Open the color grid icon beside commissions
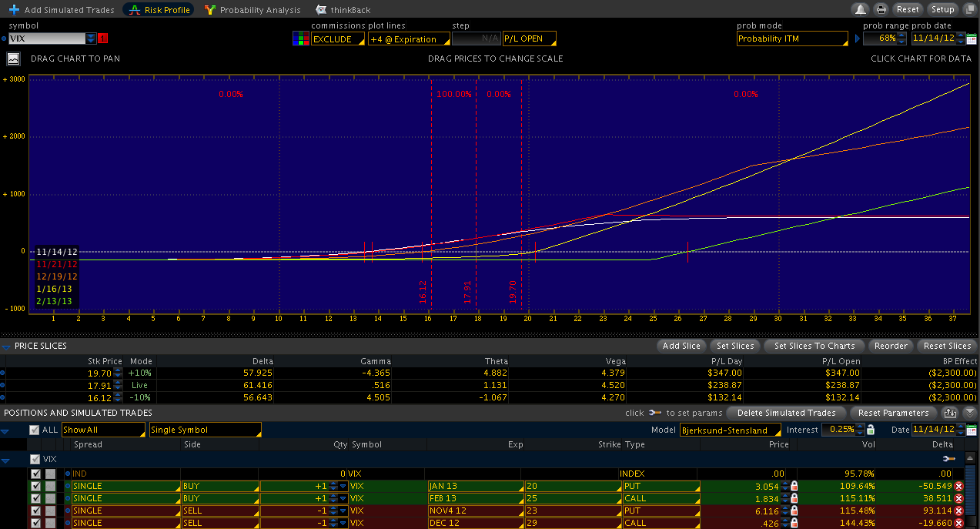Viewport: 980px width, 529px height. (x=301, y=39)
